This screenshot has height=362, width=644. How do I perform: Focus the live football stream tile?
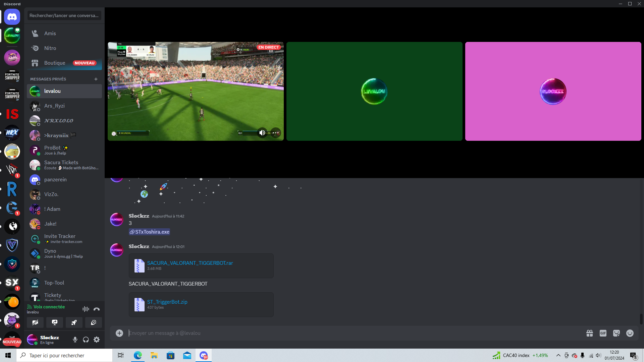point(196,91)
